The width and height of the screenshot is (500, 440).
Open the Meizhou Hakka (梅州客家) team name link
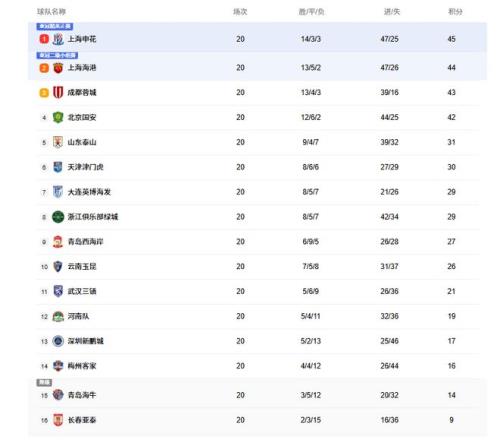pos(82,366)
